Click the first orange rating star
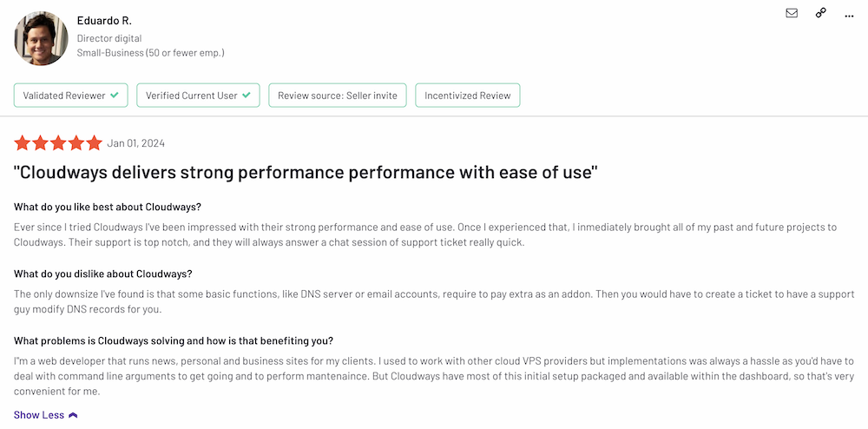 pyautogui.click(x=23, y=142)
